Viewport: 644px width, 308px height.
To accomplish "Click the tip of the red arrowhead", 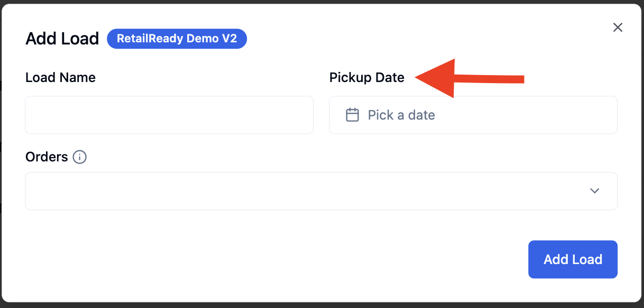I will 417,78.
